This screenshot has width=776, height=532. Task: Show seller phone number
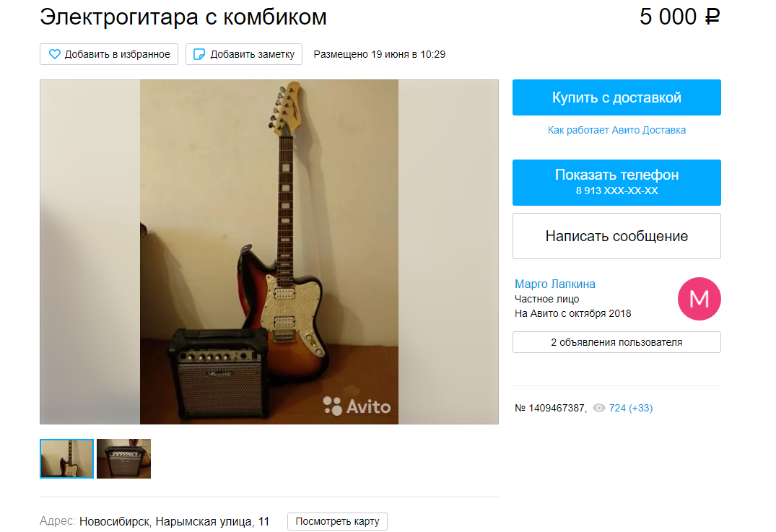[x=616, y=183]
